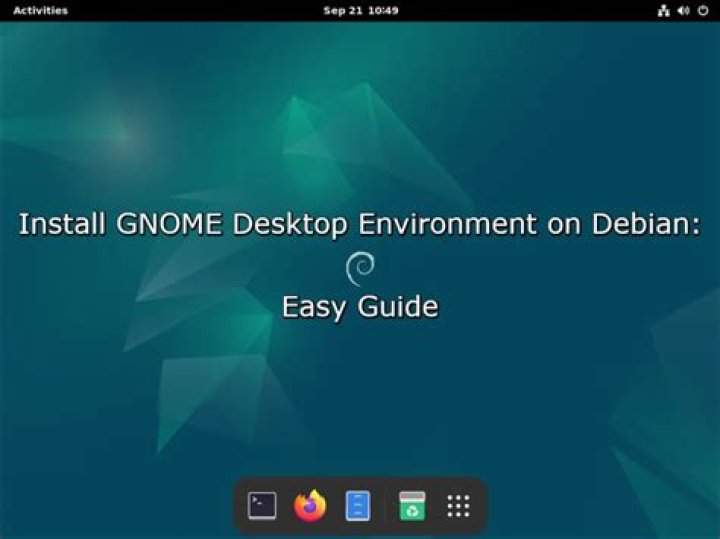Launch Terminal from the dock

point(262,506)
